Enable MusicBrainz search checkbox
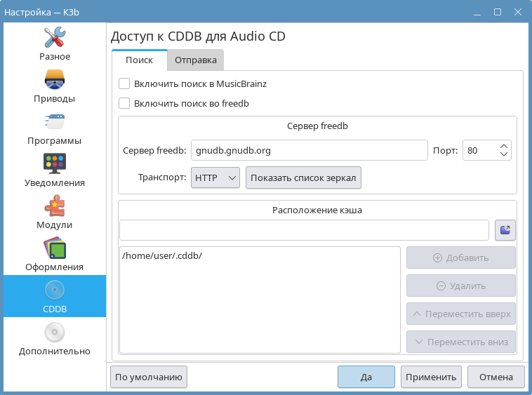 pos(124,83)
